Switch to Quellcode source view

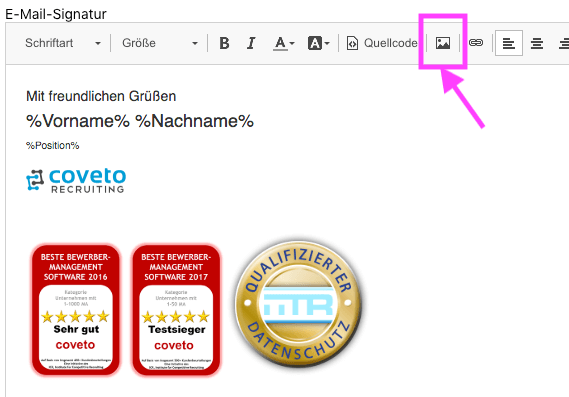382,43
